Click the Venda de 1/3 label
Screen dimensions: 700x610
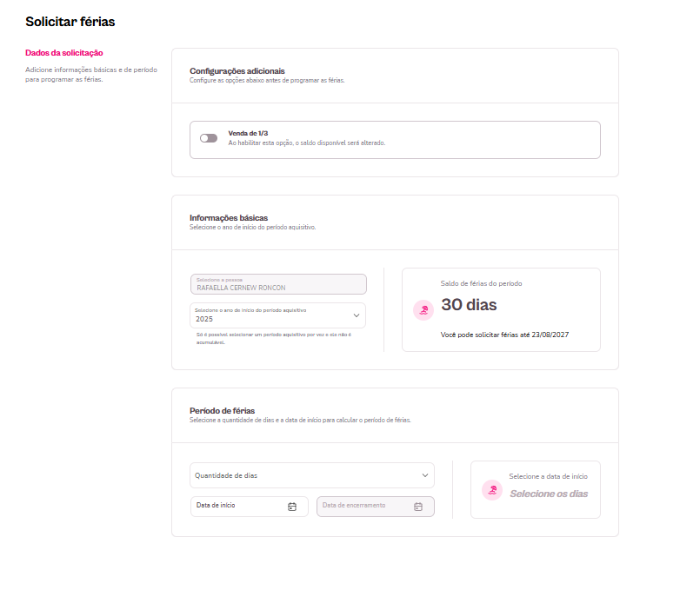point(248,133)
